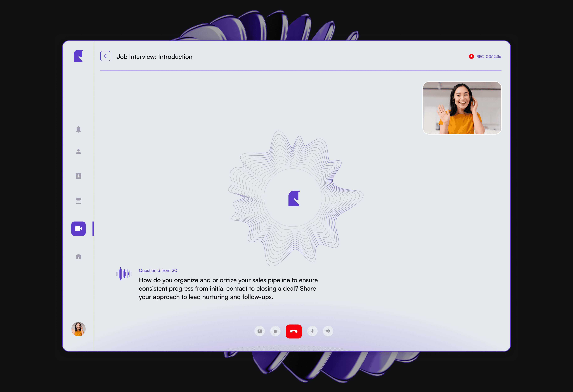Viewport: 573px width, 392px height.
Task: Click the 'Question 3 from 20' label
Action: tap(158, 270)
